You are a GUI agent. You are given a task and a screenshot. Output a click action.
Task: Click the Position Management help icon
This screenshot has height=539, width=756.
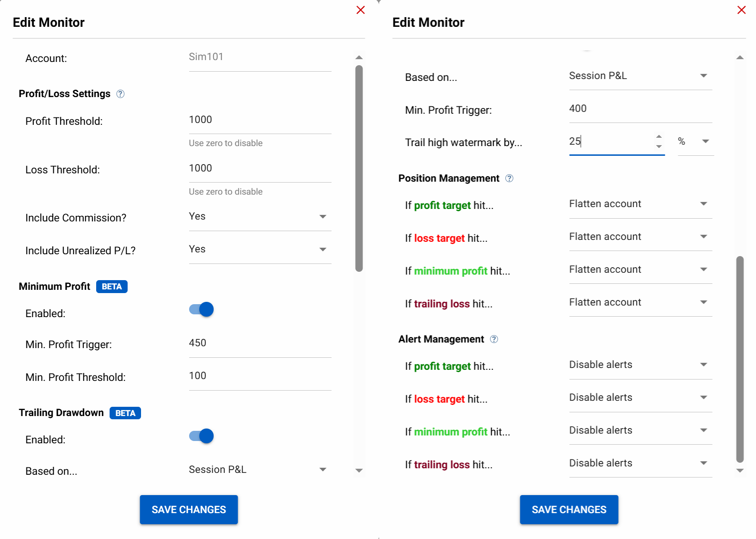tap(509, 178)
